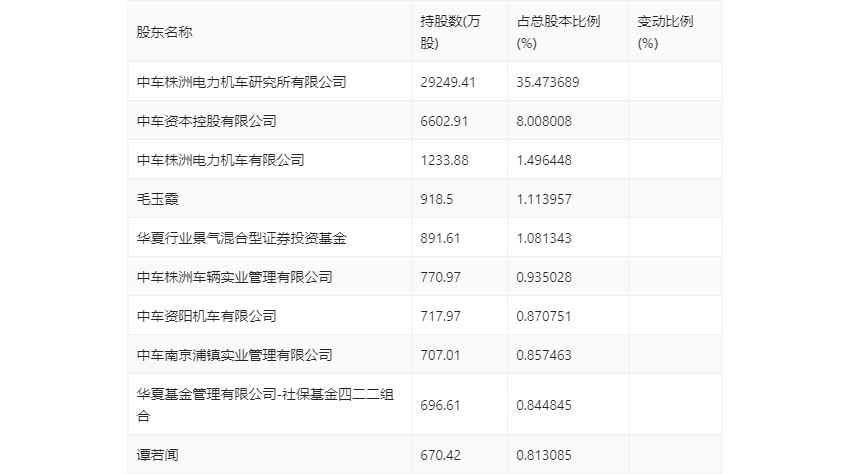Click the ratio 0.870751
The image size is (850, 474).
tap(544, 316)
